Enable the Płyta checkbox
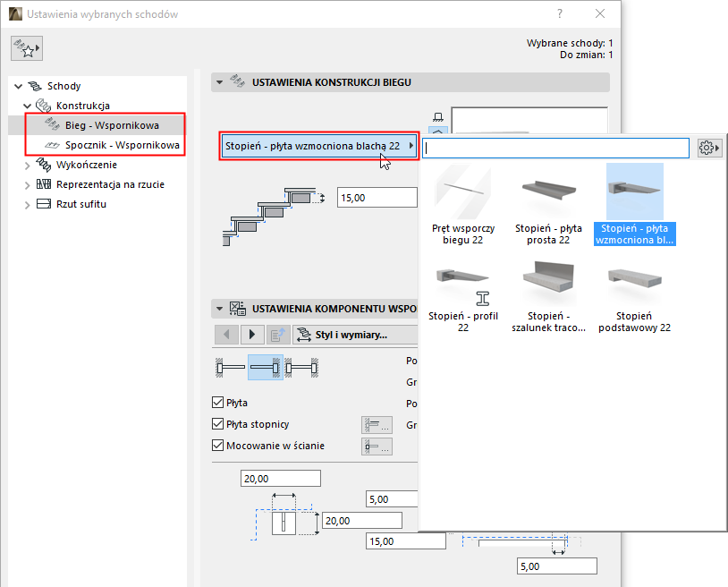Viewport: 728px width, 587px height. pos(219,403)
